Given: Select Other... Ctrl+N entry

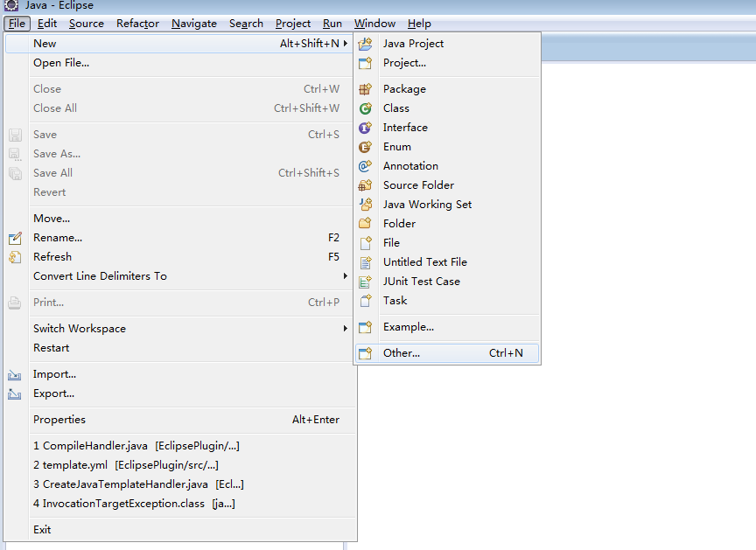Looking at the screenshot, I should [x=447, y=353].
